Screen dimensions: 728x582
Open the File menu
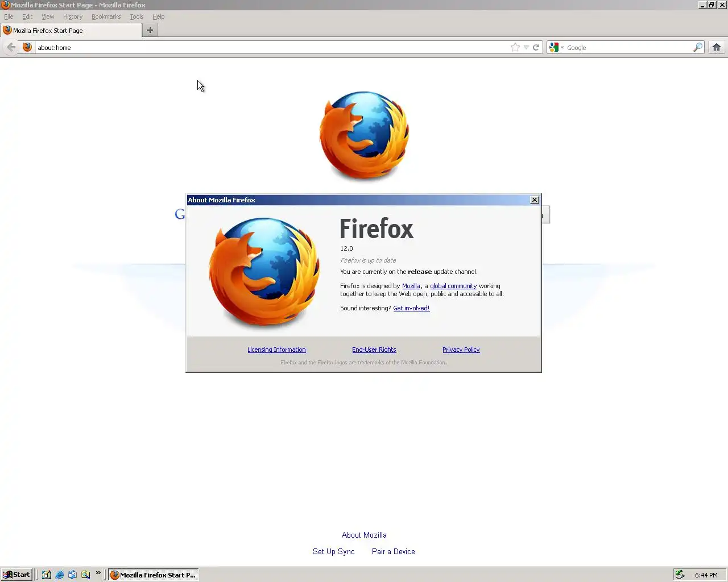tap(9, 16)
